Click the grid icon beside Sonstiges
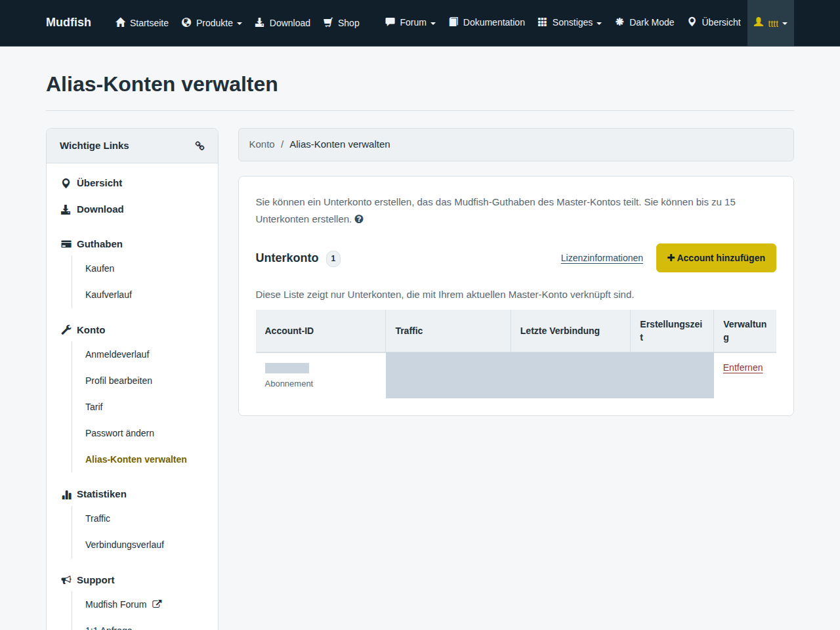The image size is (840, 630). coord(542,22)
